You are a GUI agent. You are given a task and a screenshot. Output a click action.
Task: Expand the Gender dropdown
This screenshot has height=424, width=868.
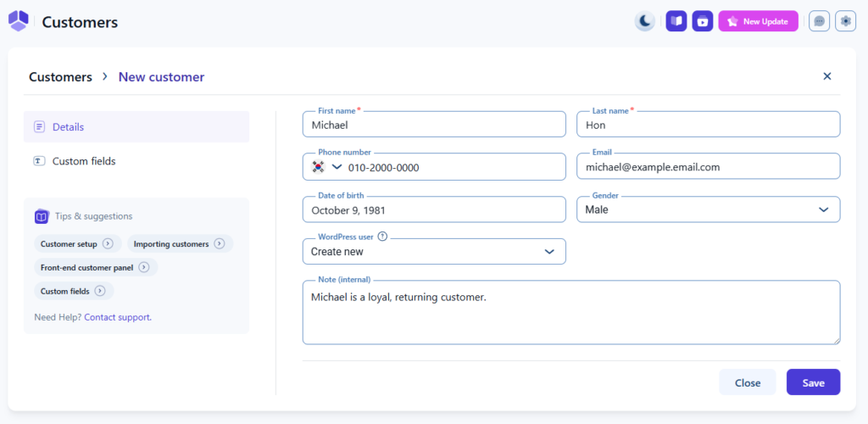pyautogui.click(x=823, y=209)
